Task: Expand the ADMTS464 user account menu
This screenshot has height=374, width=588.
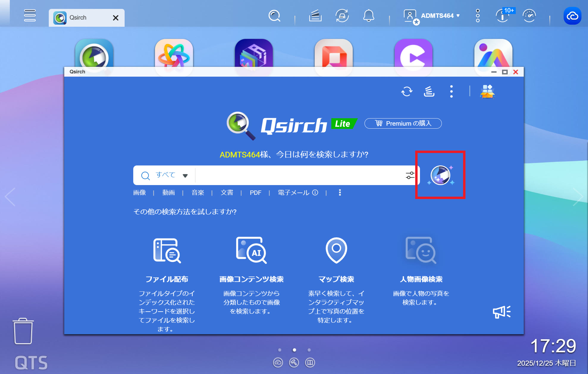Action: (440, 16)
